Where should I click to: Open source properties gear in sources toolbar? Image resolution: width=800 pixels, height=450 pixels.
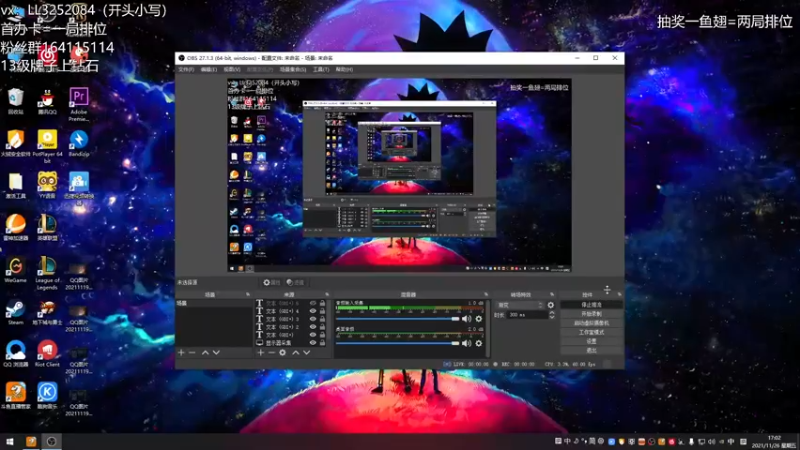(x=283, y=353)
